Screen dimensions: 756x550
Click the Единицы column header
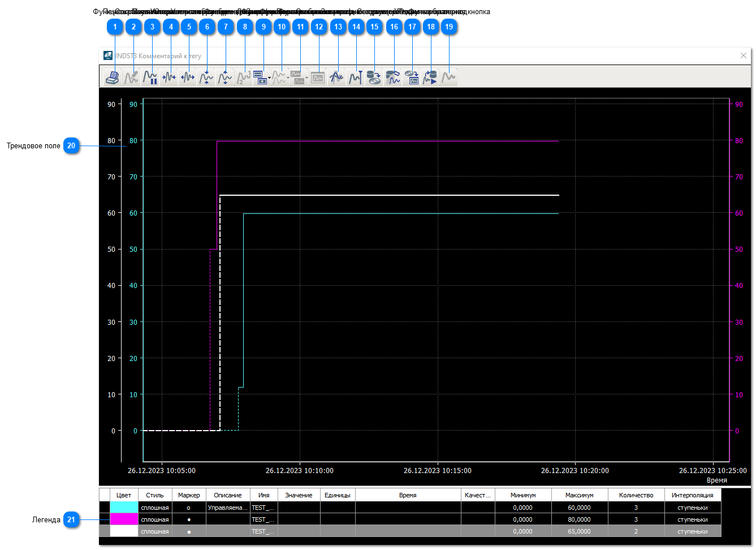pyautogui.click(x=338, y=495)
